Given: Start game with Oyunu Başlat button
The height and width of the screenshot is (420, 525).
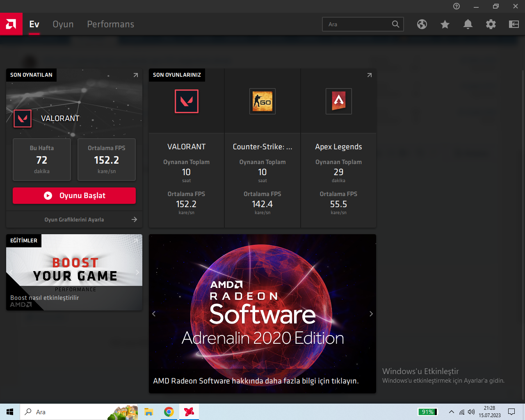Looking at the screenshot, I should [74, 196].
